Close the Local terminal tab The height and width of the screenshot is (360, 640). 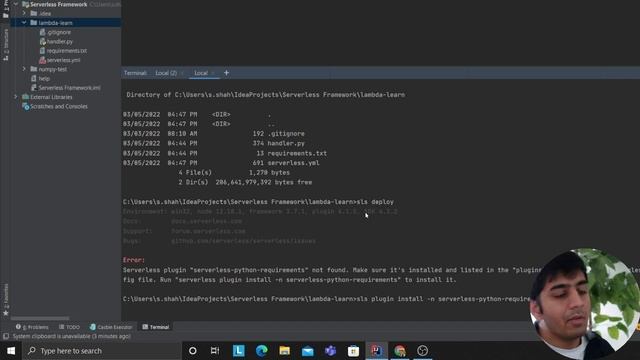(213, 73)
